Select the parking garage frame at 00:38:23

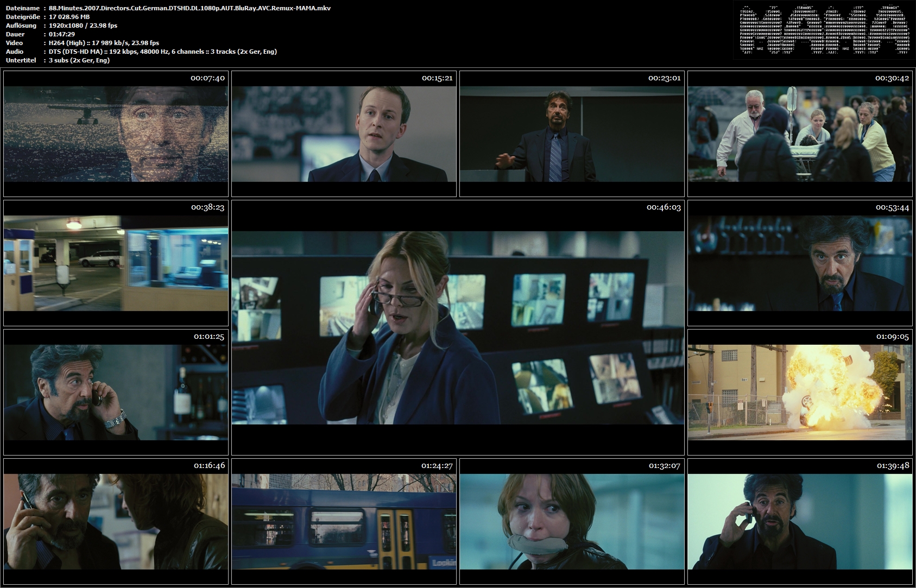pyautogui.click(x=116, y=263)
